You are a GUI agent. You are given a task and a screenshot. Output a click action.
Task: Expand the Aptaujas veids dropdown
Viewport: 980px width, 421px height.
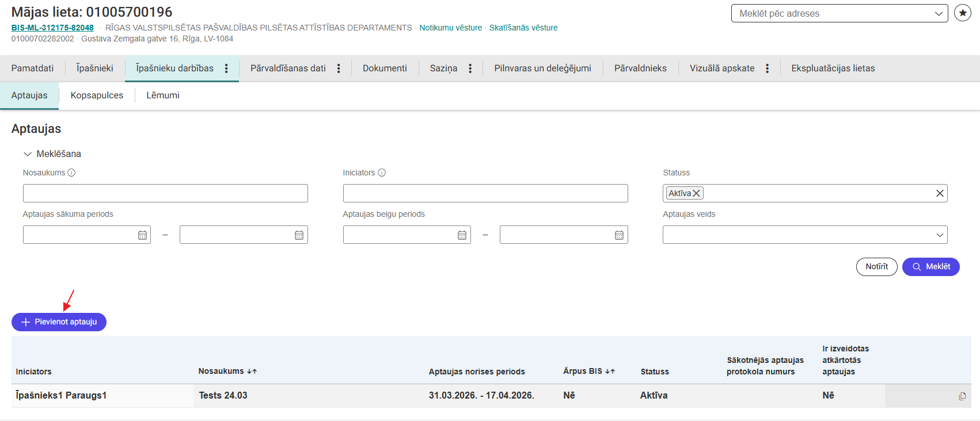(940, 235)
